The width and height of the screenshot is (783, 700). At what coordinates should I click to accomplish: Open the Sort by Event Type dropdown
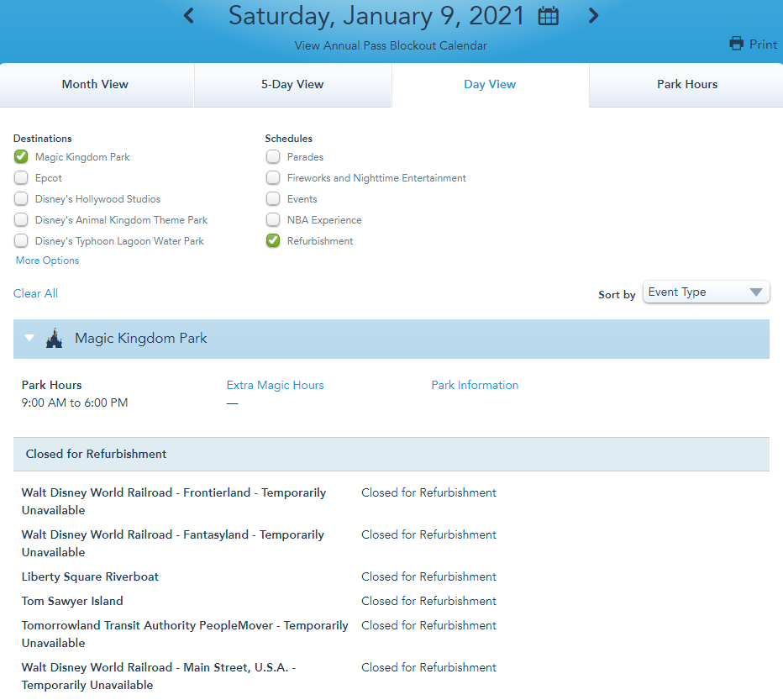706,292
